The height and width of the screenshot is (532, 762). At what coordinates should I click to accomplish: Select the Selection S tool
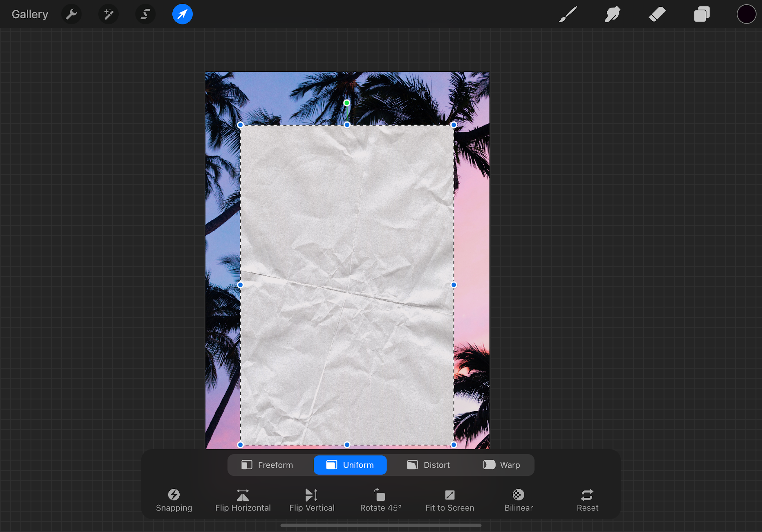145,14
